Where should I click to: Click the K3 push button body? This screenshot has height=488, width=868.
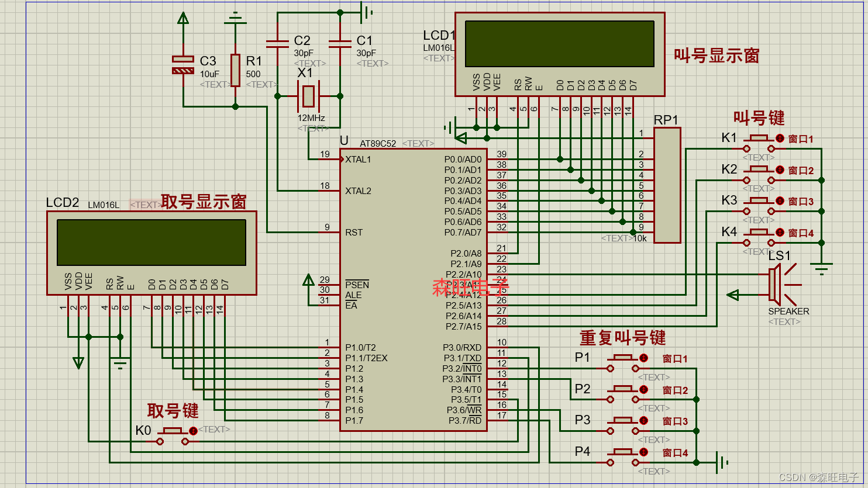(x=759, y=205)
